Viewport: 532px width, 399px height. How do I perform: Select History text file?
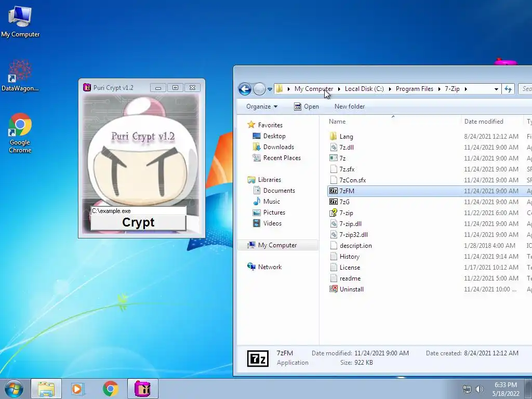pyautogui.click(x=349, y=257)
